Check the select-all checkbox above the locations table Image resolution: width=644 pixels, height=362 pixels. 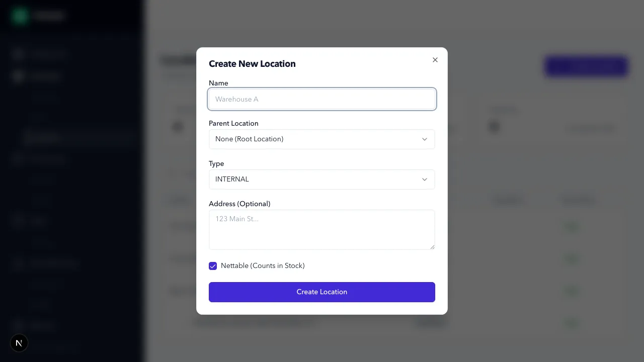tap(173, 174)
